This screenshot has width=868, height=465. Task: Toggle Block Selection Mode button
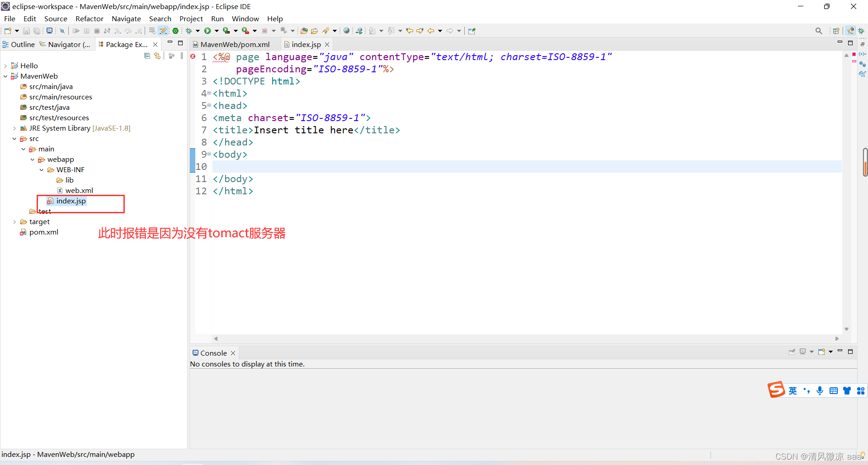163,31
